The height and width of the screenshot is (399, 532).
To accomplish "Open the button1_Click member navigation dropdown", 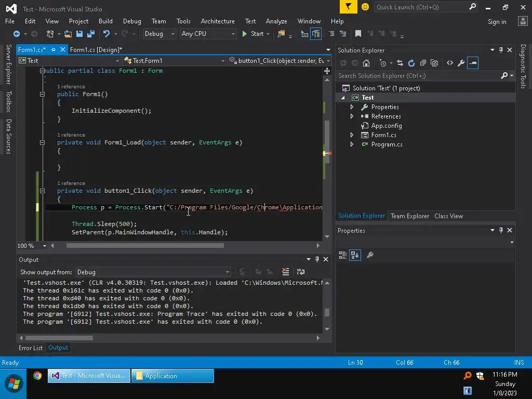I will pos(279,61).
